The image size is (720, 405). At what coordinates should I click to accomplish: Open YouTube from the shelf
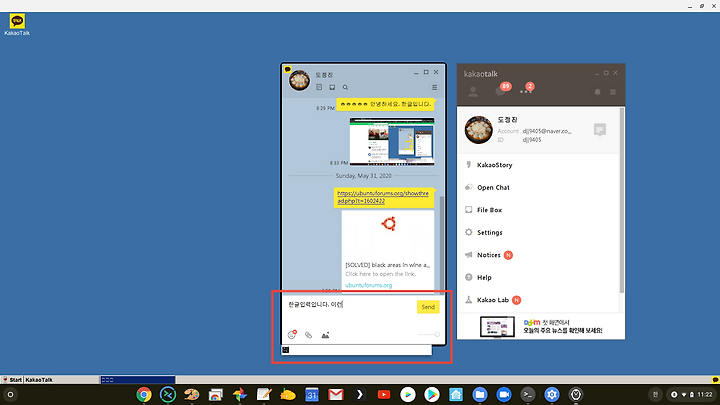click(x=384, y=394)
